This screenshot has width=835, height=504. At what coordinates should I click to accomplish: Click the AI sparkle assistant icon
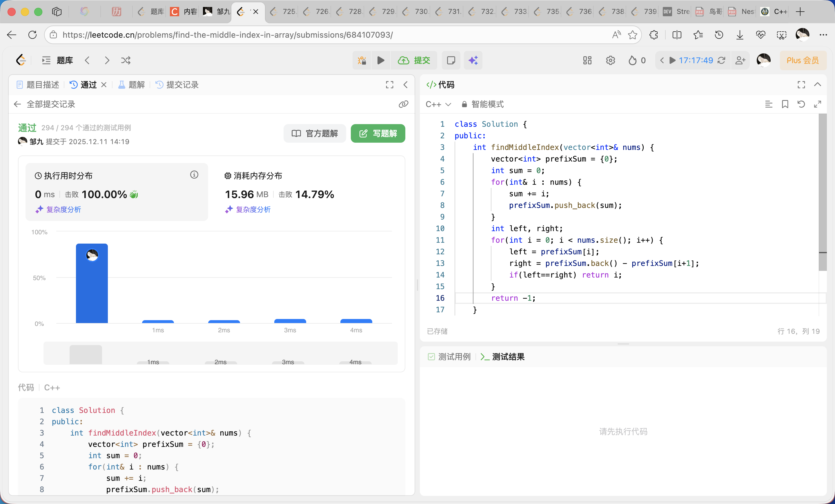coord(473,60)
